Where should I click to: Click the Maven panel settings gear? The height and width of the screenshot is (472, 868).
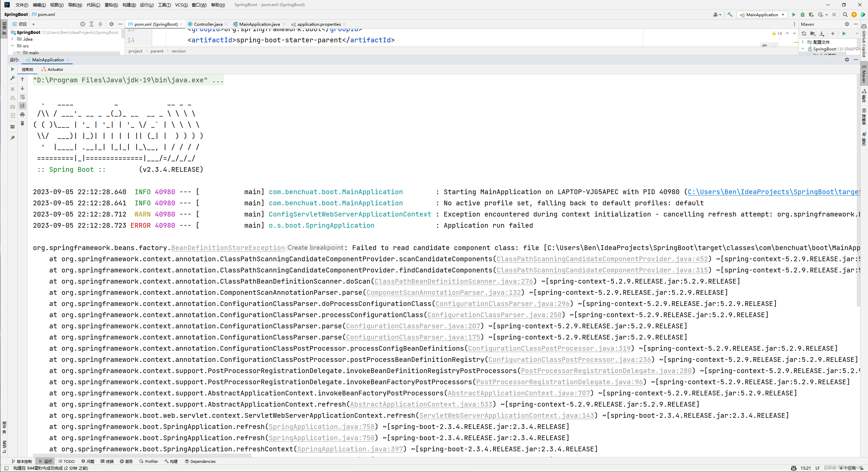[847, 24]
